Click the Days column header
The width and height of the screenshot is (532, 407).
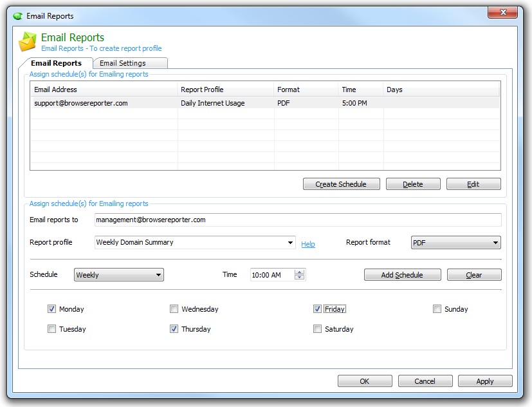441,90
